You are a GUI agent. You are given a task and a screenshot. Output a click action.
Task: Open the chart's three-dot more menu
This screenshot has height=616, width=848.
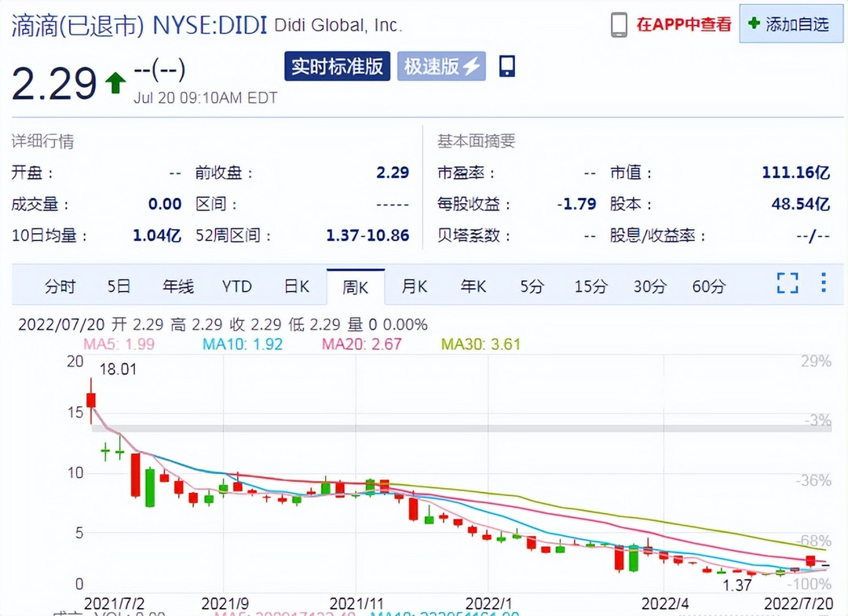823,282
